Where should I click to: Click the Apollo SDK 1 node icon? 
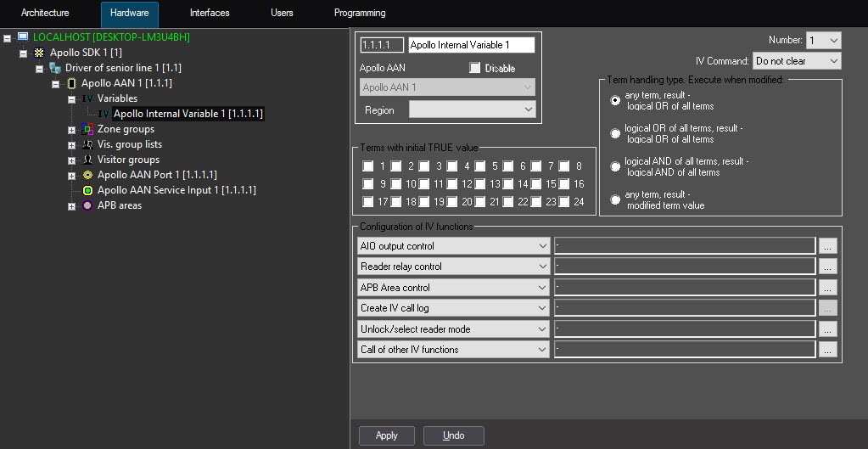tap(38, 53)
